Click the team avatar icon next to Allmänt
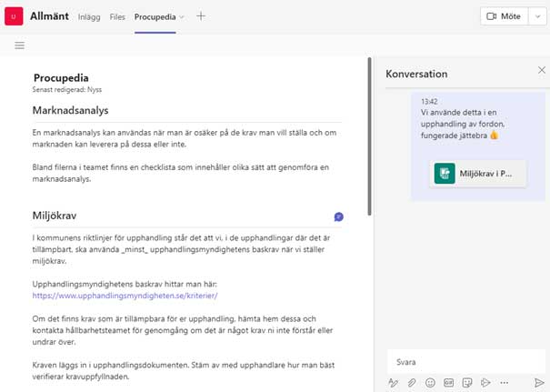 tap(14, 16)
